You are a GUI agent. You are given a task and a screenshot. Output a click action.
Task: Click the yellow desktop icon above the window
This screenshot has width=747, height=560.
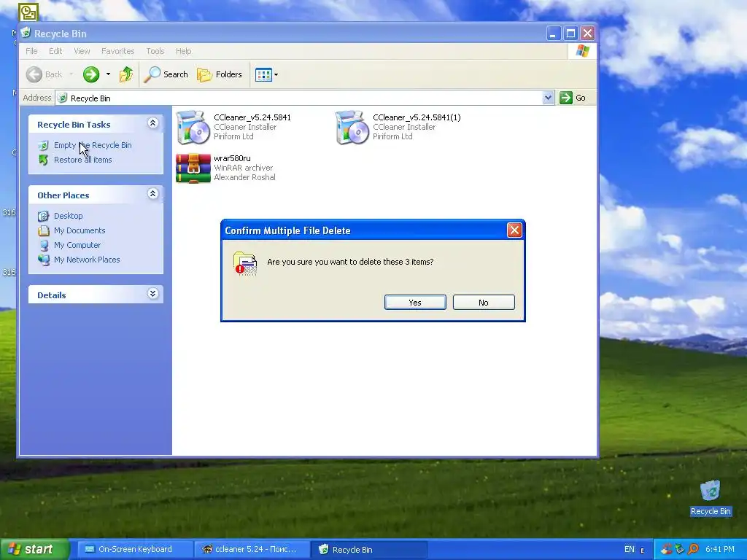click(28, 12)
